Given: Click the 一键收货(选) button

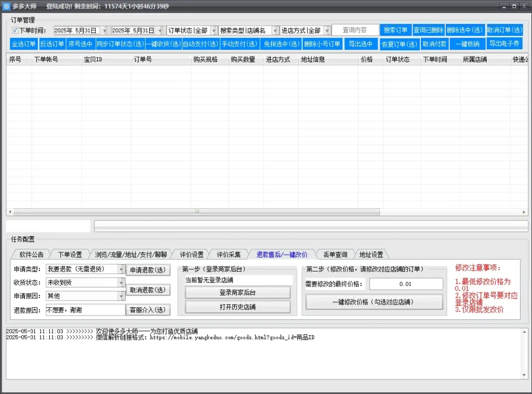Looking at the screenshot, I should coord(164,44).
